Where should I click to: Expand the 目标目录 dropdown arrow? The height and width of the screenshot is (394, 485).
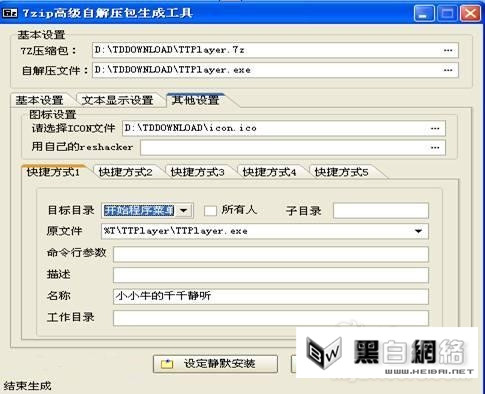tap(183, 211)
